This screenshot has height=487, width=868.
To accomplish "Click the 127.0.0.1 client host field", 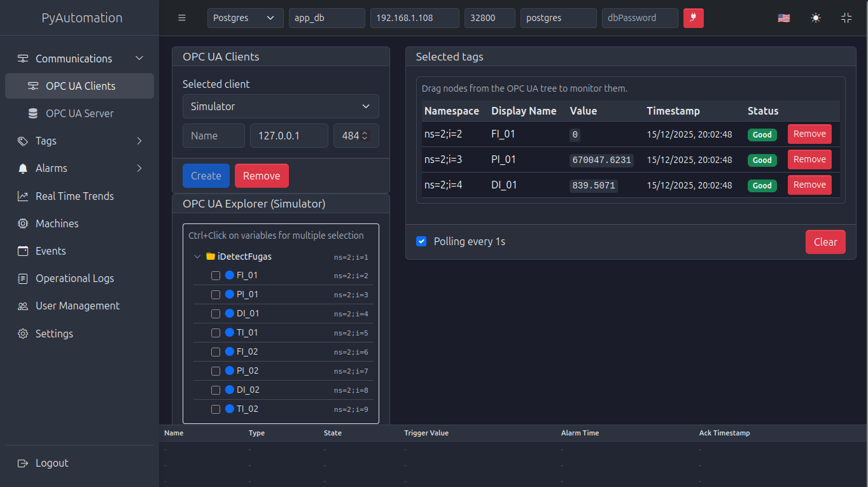I will [x=289, y=136].
